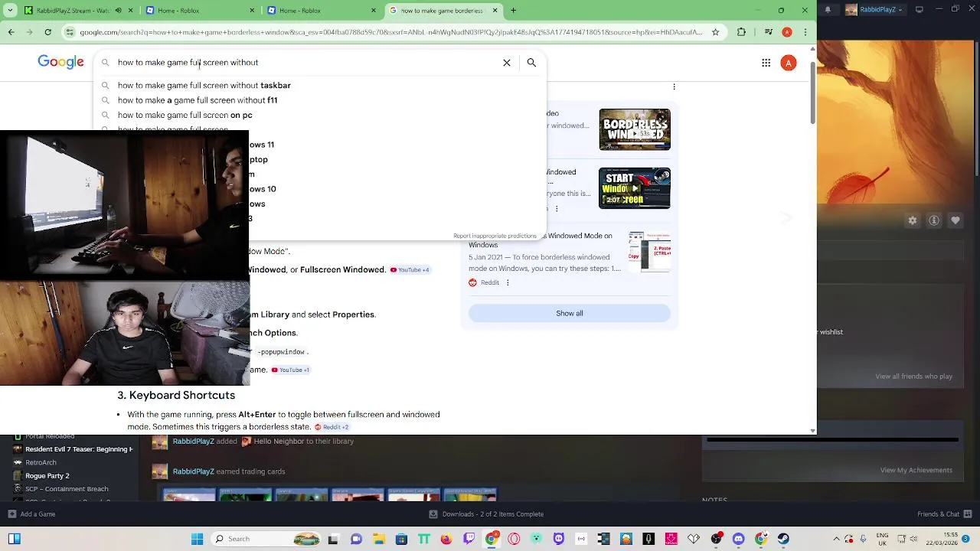Open Windows Start menu
980x551 pixels.
coord(197,539)
